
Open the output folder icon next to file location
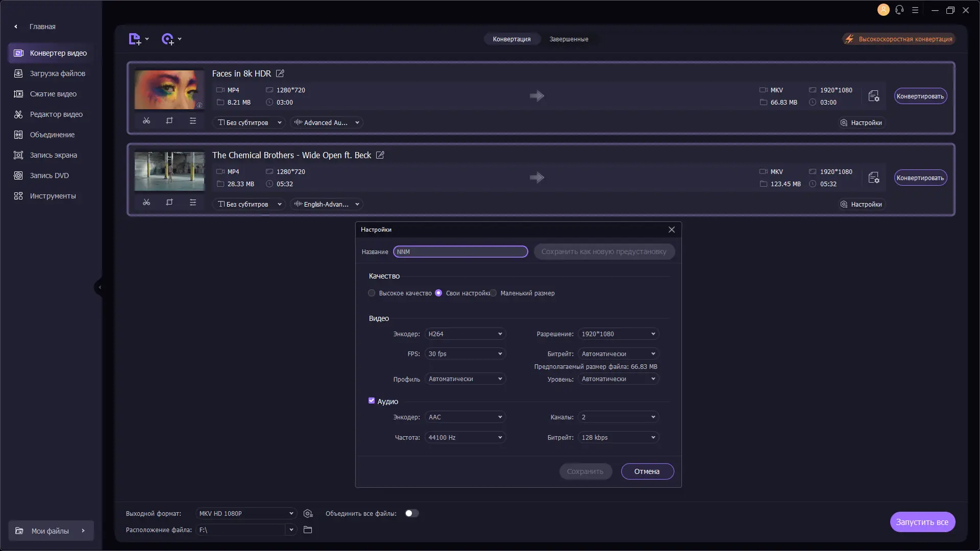pyautogui.click(x=308, y=530)
